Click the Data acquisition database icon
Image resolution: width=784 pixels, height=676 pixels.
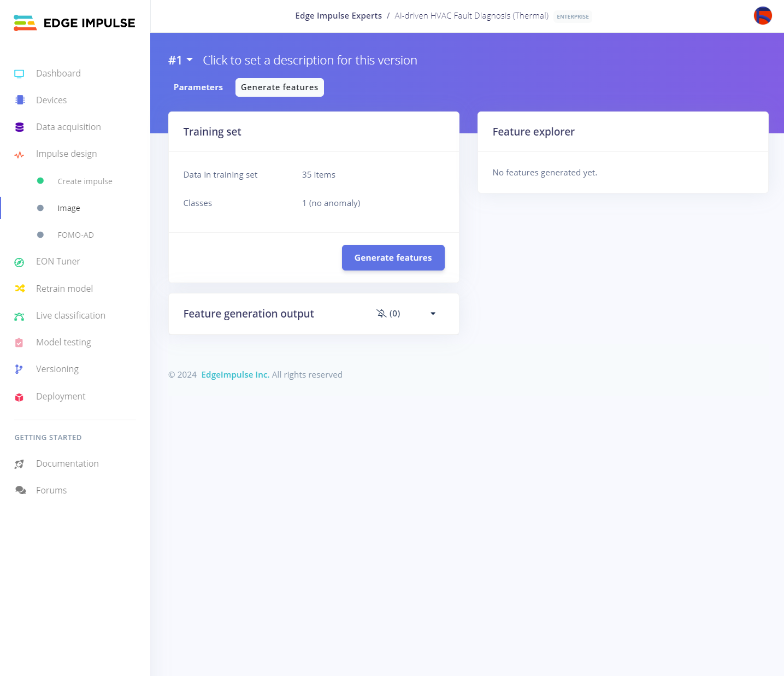20,127
